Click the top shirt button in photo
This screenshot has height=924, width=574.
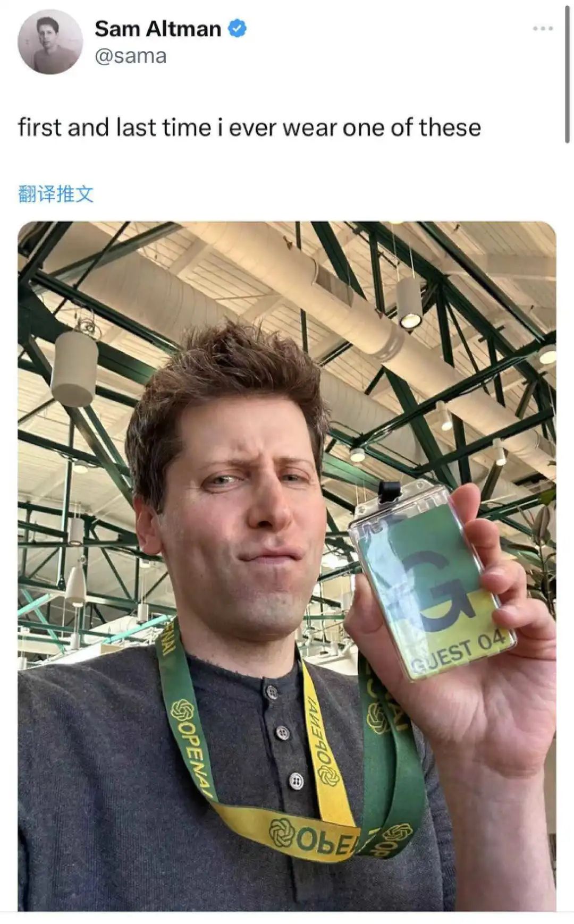coord(272,691)
